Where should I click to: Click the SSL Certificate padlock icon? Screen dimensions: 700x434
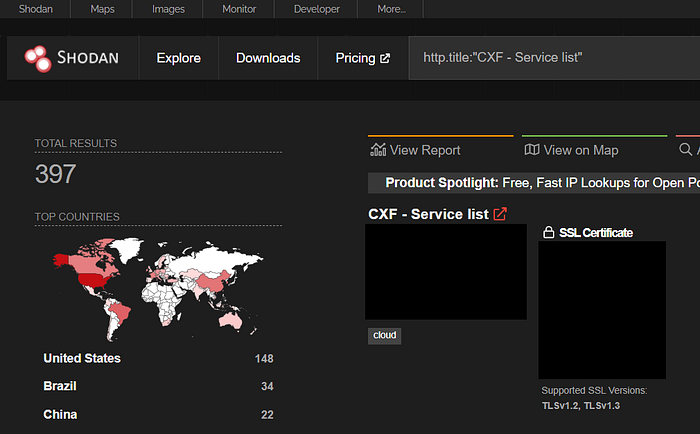pos(549,232)
